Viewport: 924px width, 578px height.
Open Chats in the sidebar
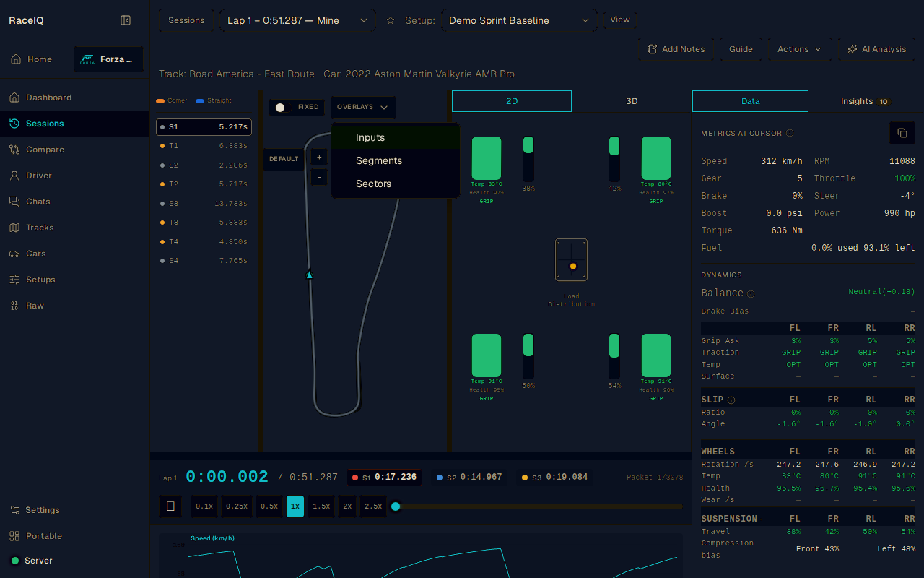coord(75,202)
